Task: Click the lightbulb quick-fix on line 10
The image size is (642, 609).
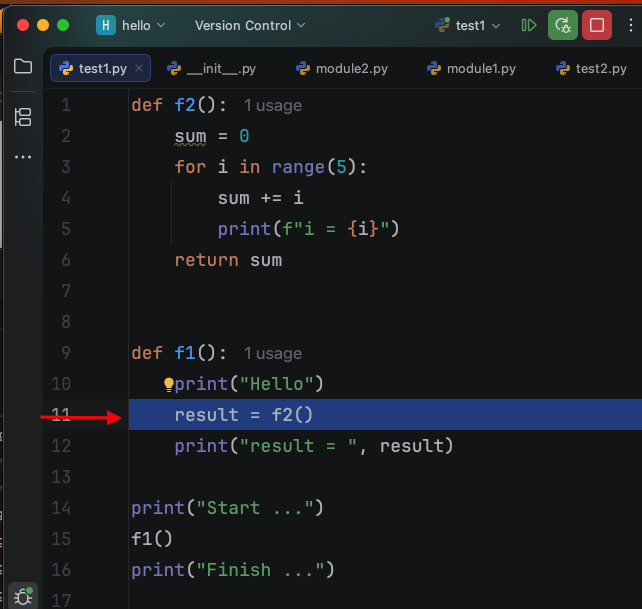Action: 169,384
